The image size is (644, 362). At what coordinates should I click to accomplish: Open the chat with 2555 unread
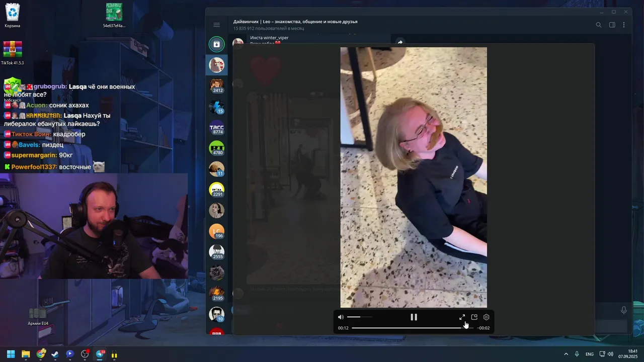click(217, 252)
